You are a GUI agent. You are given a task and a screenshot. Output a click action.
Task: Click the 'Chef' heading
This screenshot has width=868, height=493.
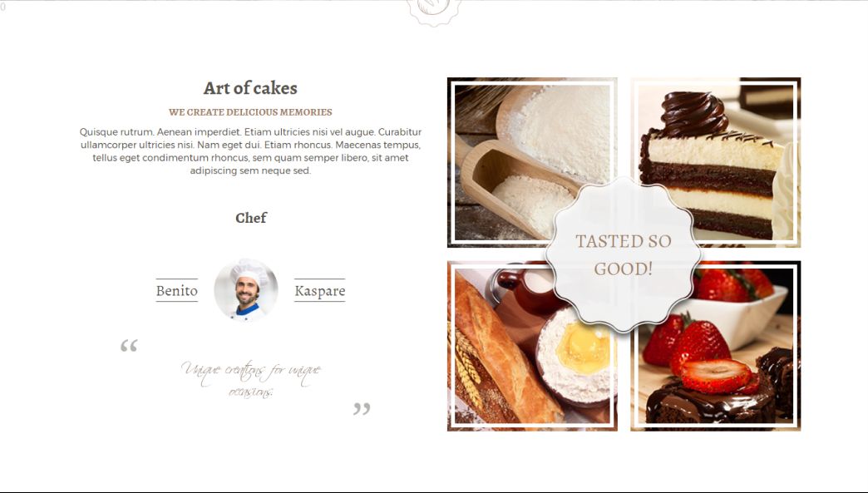(x=251, y=218)
